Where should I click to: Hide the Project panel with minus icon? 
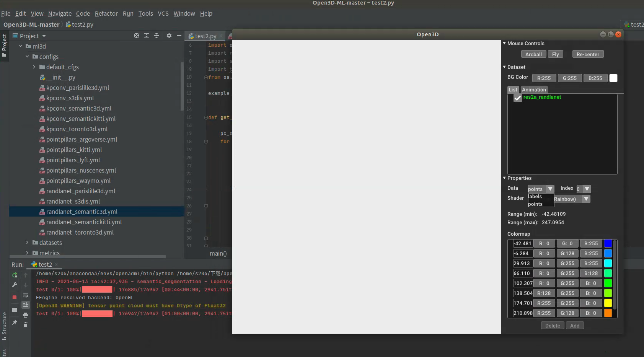179,36
